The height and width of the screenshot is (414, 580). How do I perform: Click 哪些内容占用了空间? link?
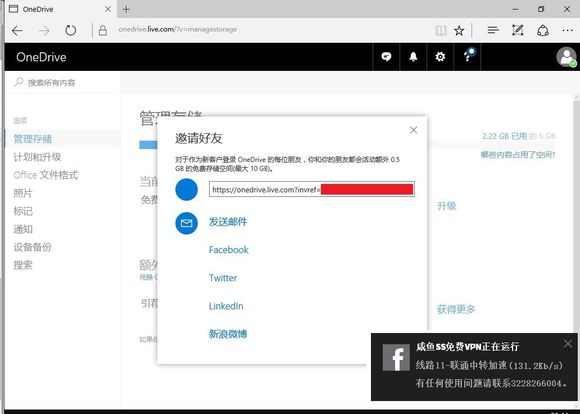pos(518,155)
